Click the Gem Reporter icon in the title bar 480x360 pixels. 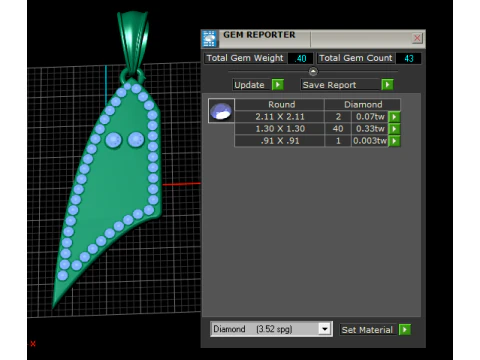point(210,39)
